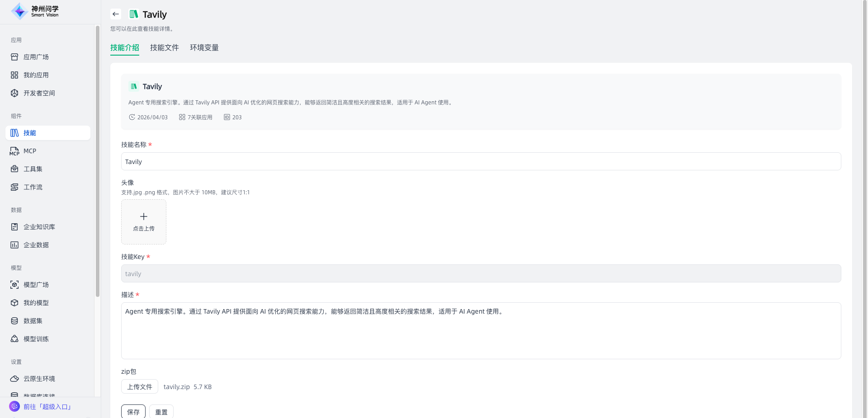Screen dimensions: 868x418
Task: Open MCP menu item
Action: pyautogui.click(x=48, y=151)
